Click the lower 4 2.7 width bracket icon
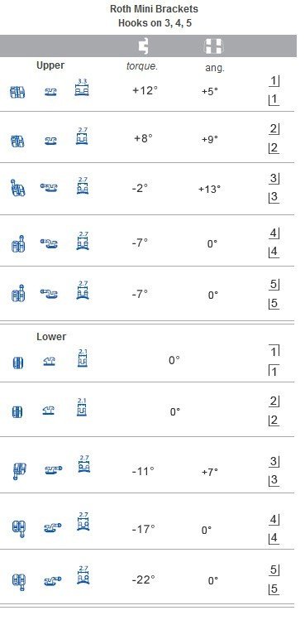Screen dimensions: 305x644 click(83, 521)
